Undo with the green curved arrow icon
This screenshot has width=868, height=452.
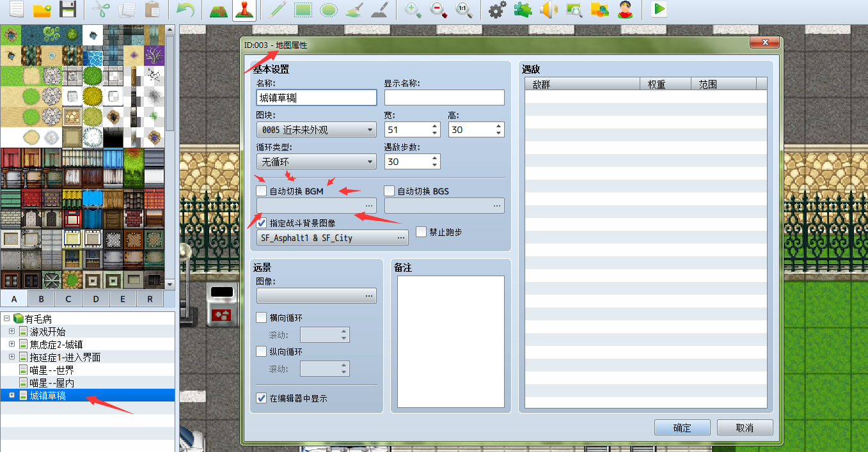tap(185, 10)
